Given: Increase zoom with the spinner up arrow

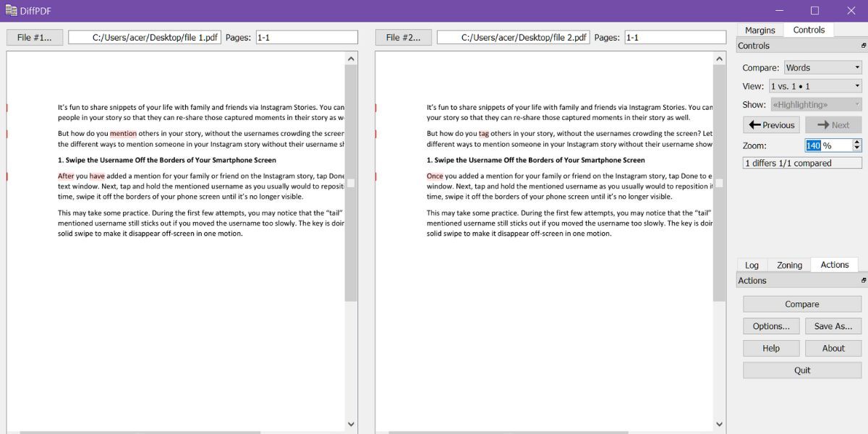Looking at the screenshot, I should [857, 142].
